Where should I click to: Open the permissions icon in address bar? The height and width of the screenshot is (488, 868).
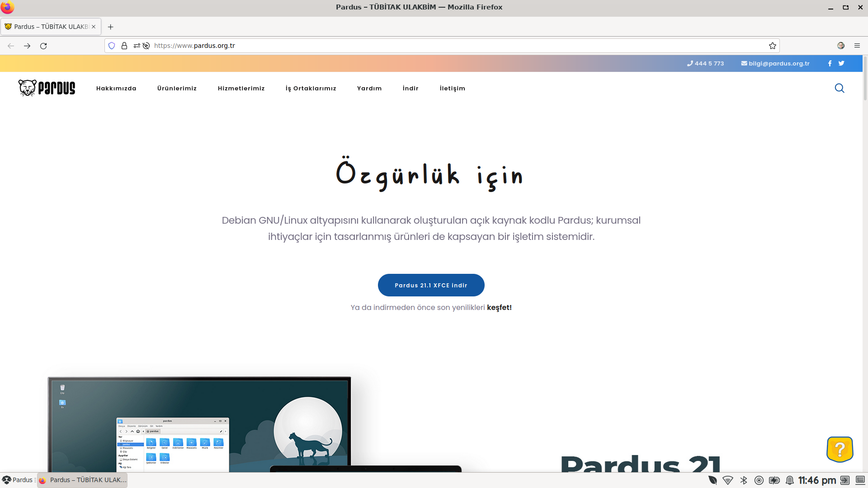click(137, 46)
